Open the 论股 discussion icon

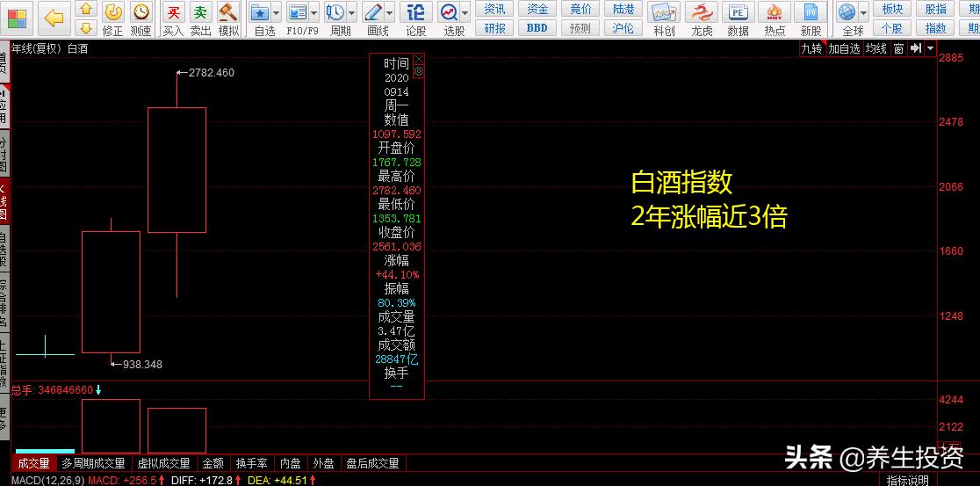point(415,12)
